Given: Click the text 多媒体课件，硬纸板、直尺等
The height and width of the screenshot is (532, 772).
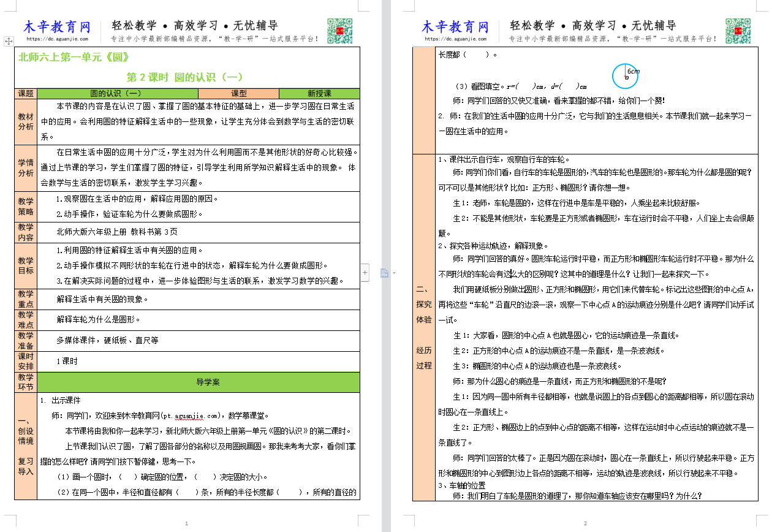Looking at the screenshot, I should pos(107,340).
